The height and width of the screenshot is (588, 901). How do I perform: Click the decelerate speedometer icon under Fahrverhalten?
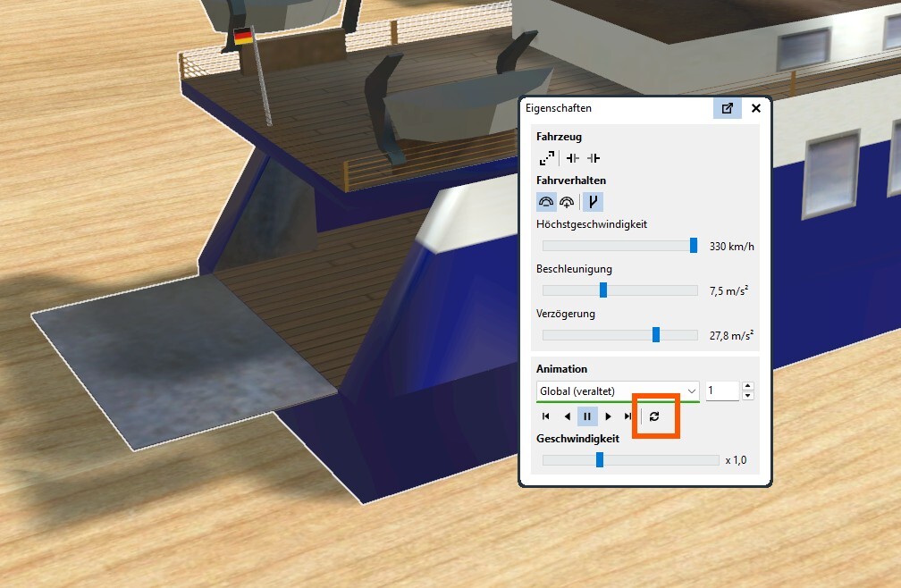point(546,202)
